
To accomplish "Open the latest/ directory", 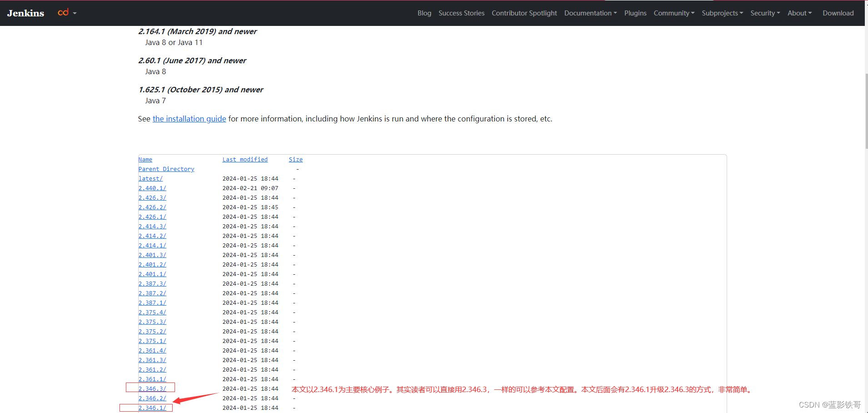I will [150, 179].
